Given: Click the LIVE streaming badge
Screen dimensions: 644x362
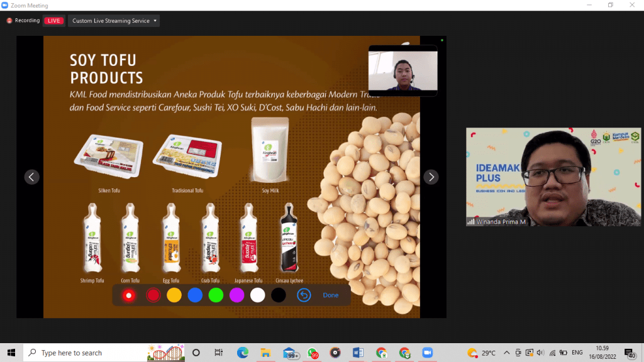Looking at the screenshot, I should [54, 21].
